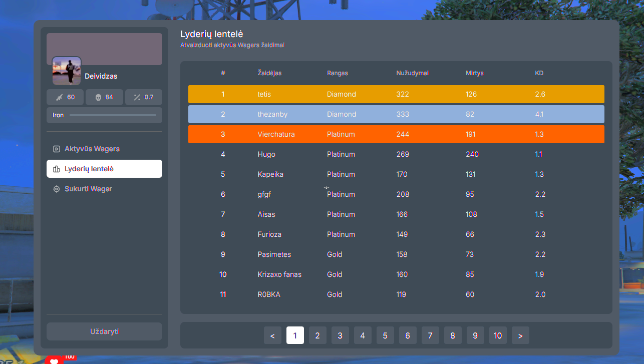Jump to leaderboard page 10

[497, 335]
